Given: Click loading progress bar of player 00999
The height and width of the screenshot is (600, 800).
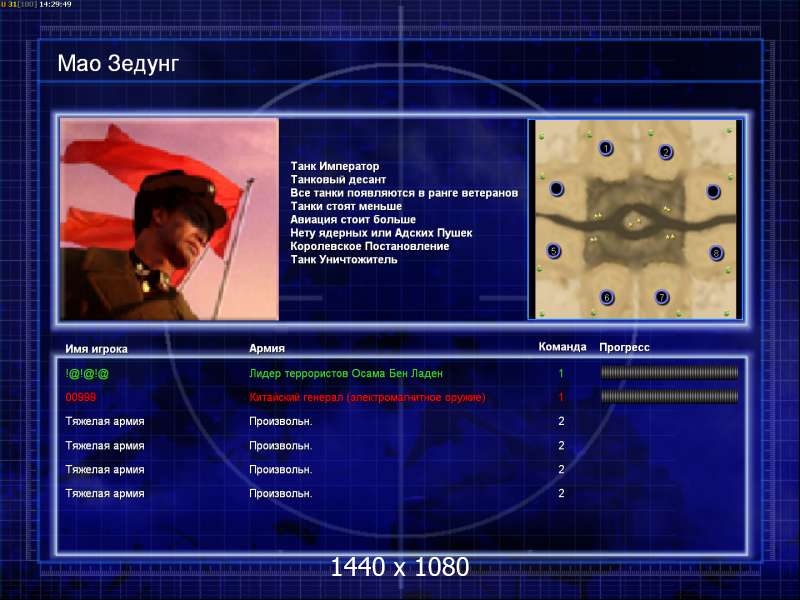Looking at the screenshot, I should pos(669,396).
